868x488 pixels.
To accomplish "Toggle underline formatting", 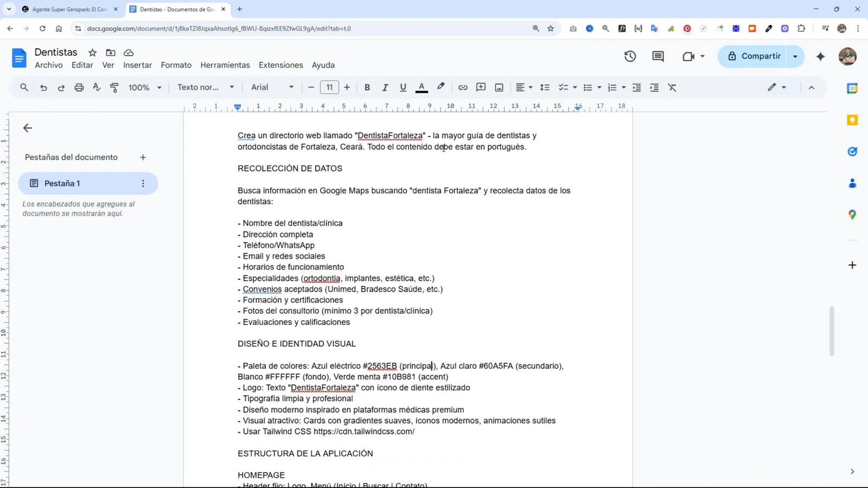I will pos(403,87).
